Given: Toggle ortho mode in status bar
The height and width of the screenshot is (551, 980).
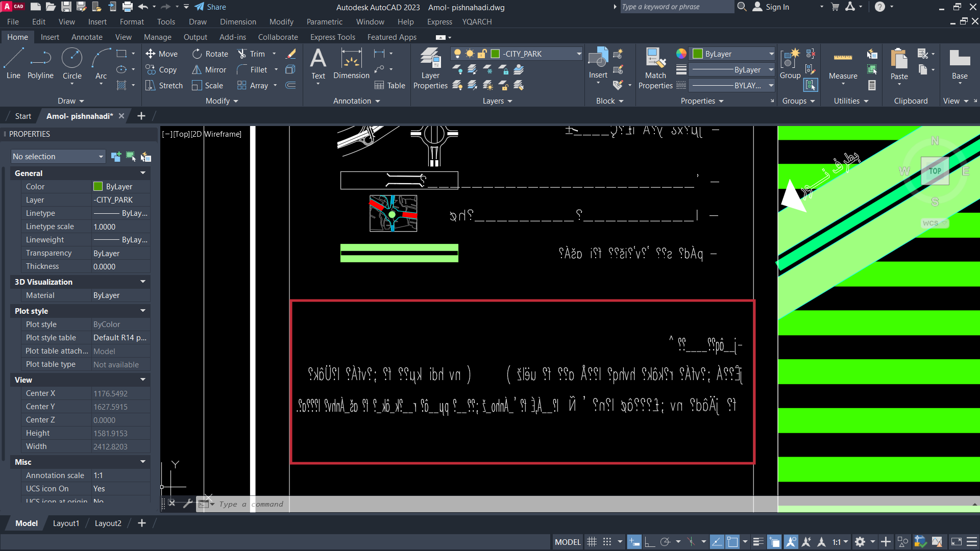Looking at the screenshot, I should (649, 542).
